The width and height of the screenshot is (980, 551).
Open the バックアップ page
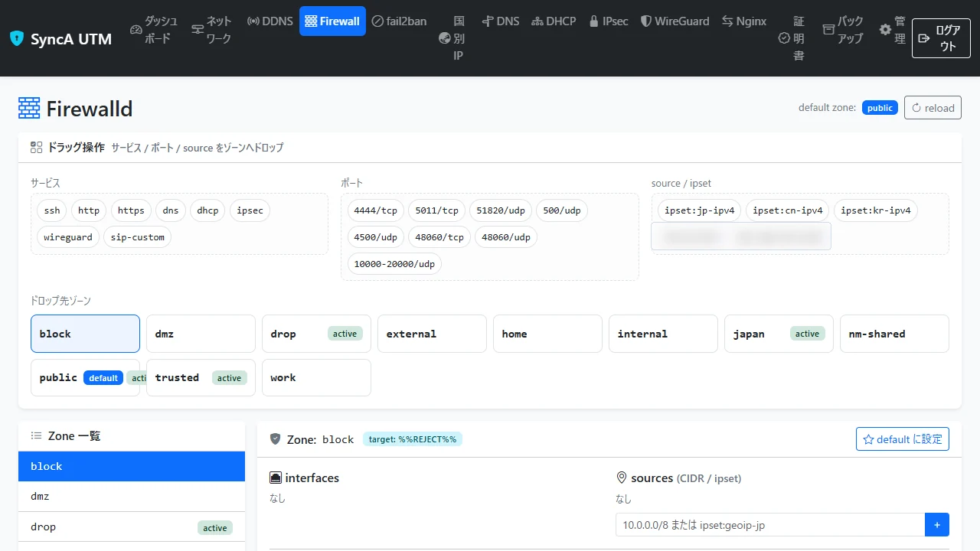843,30
